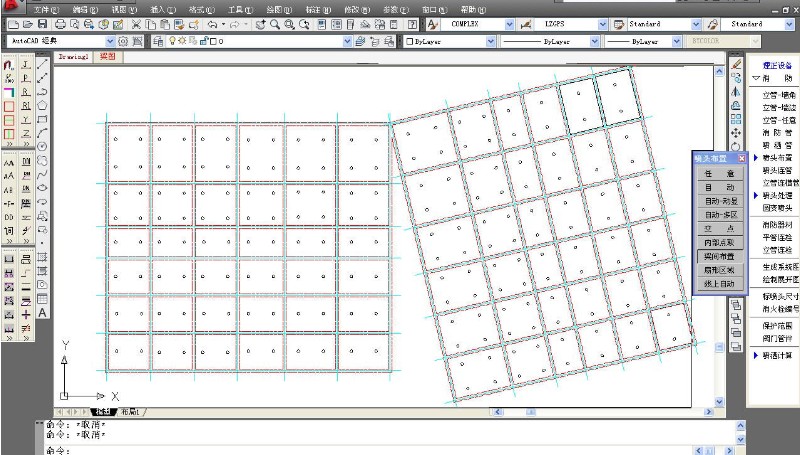Click the canvas vertical scrollbar up arrow
Image resolution: width=800 pixels, height=455 pixels.
[719, 71]
